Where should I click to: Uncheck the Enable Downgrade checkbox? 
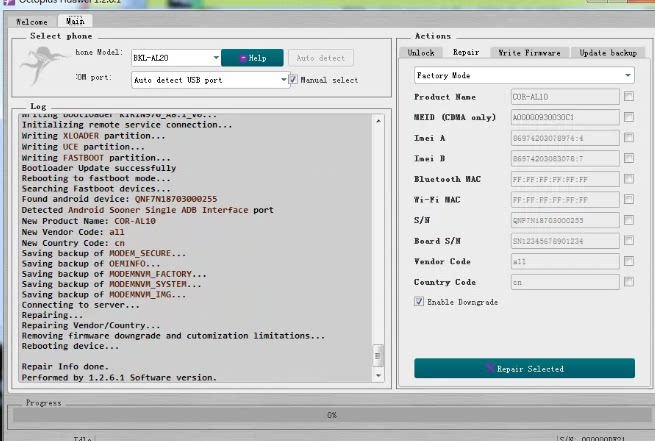(419, 301)
